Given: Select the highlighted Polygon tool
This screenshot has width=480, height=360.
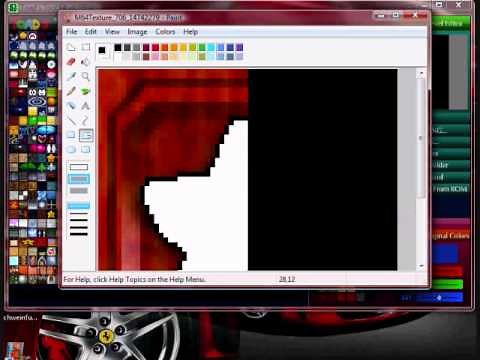Looking at the screenshot, I should pos(86,135).
